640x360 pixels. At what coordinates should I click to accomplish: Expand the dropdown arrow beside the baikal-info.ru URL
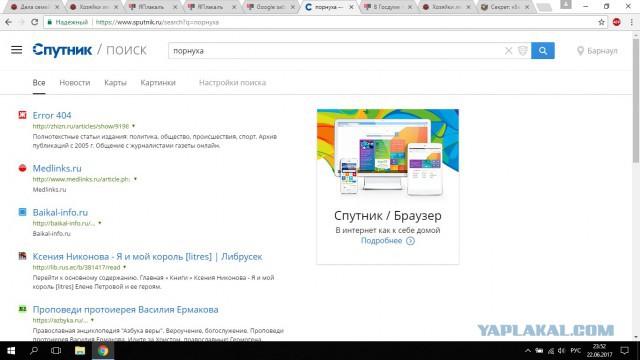[100, 223]
